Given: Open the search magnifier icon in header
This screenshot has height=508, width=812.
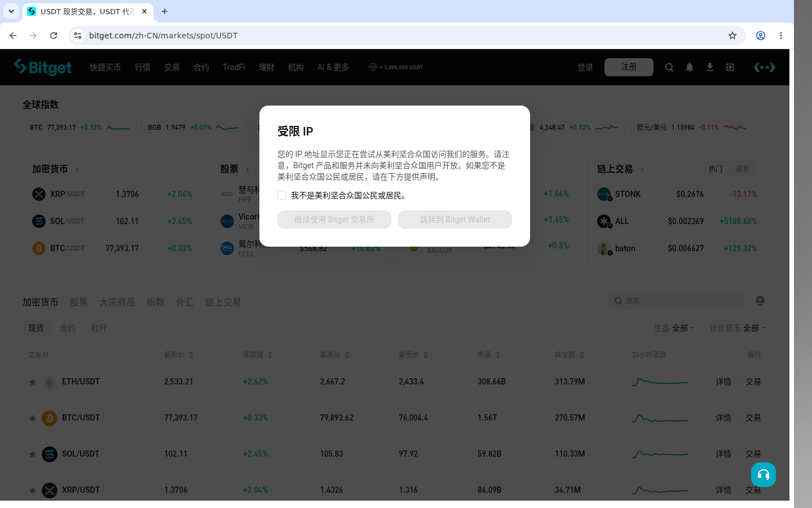Looking at the screenshot, I should (x=669, y=67).
